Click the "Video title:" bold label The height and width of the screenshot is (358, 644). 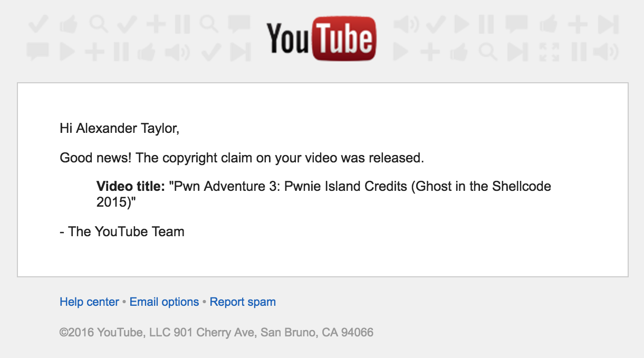click(131, 186)
